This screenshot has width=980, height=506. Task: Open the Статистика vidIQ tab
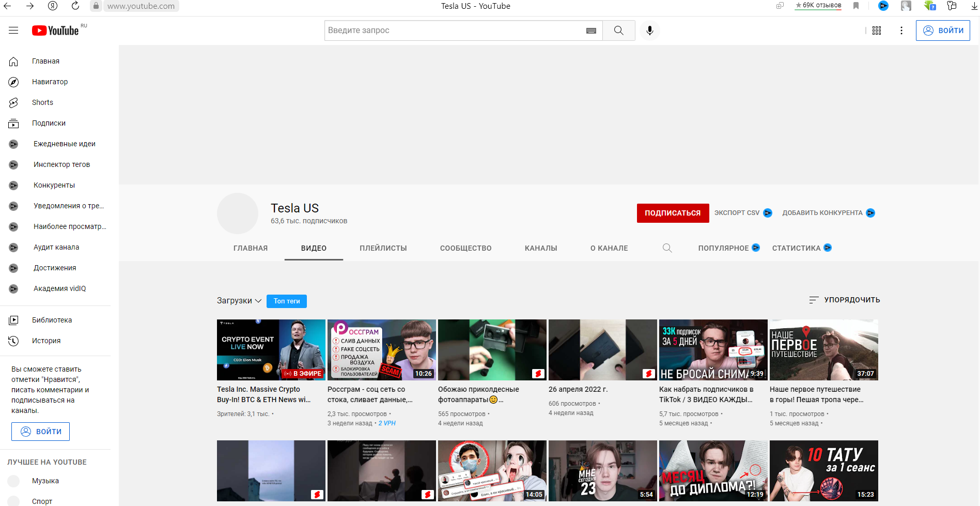pos(802,248)
